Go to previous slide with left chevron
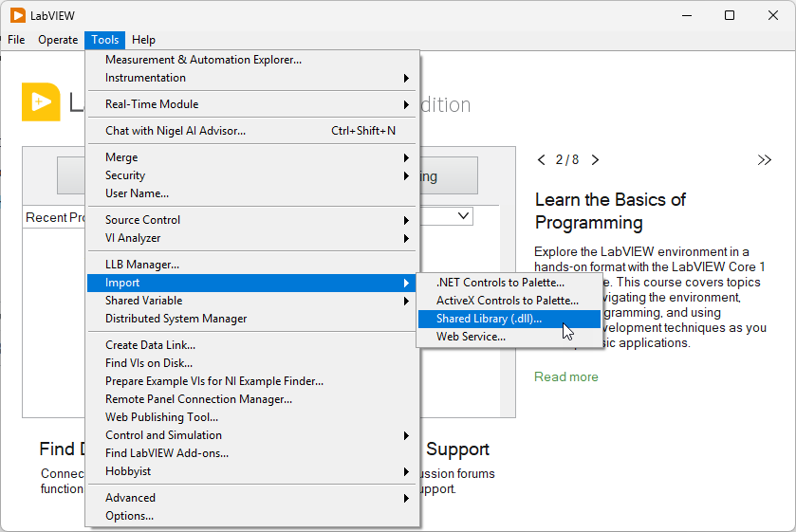The image size is (796, 532). click(x=542, y=160)
